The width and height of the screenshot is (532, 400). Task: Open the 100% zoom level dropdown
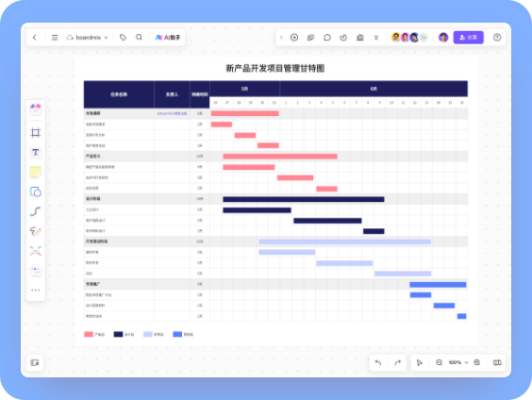click(458, 362)
